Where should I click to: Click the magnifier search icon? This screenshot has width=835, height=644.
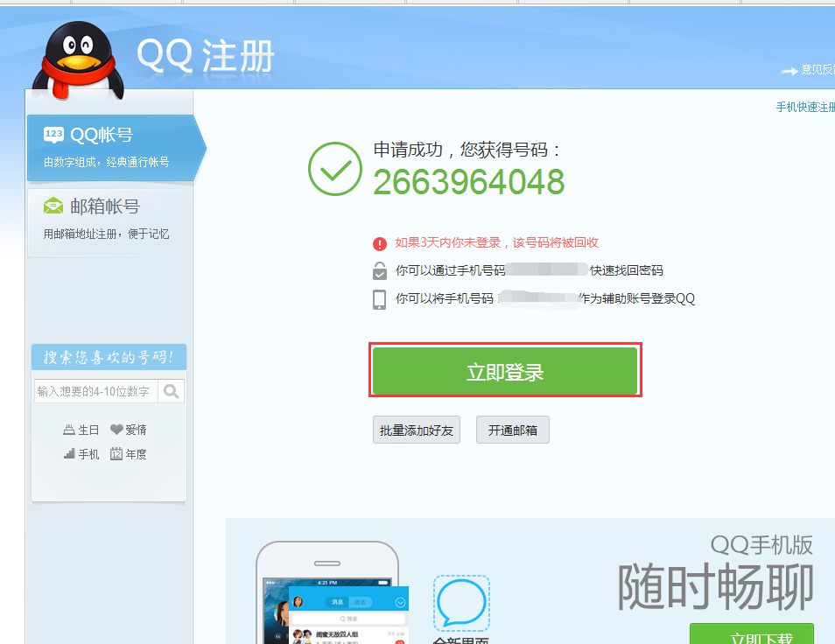pos(171,391)
